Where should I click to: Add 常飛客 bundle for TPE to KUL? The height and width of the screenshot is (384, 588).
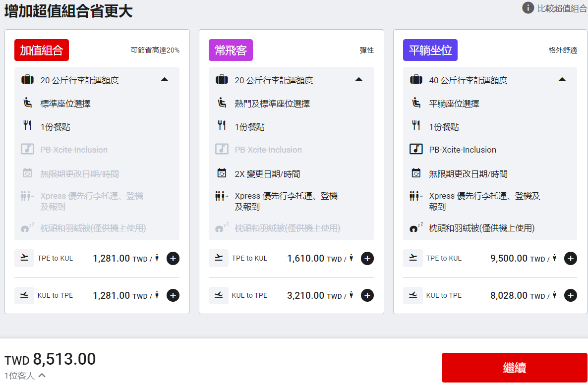tap(367, 259)
